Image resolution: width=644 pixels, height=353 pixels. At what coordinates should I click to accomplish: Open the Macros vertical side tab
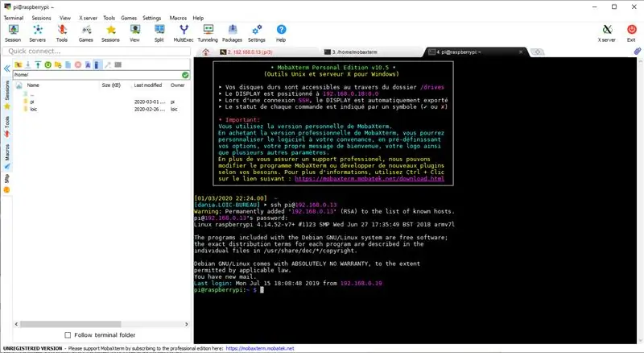(x=7, y=156)
